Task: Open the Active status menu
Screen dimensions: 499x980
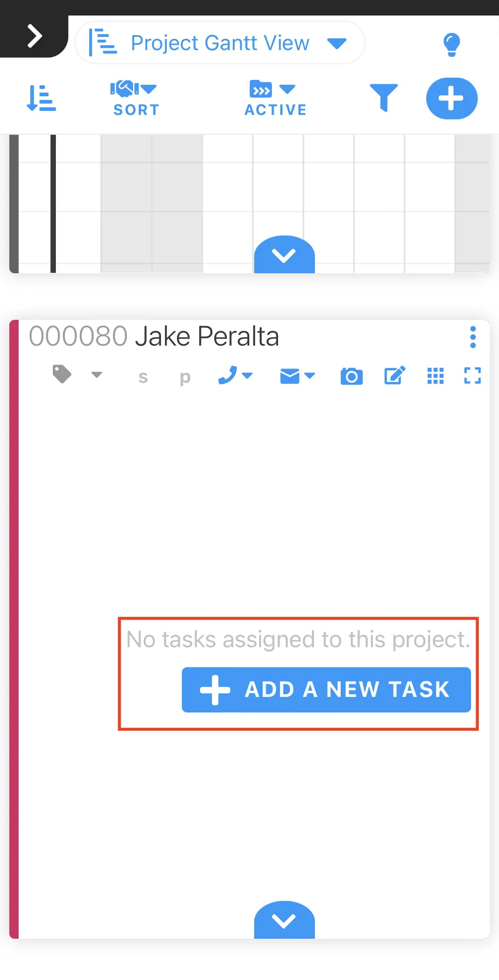Action: click(275, 98)
